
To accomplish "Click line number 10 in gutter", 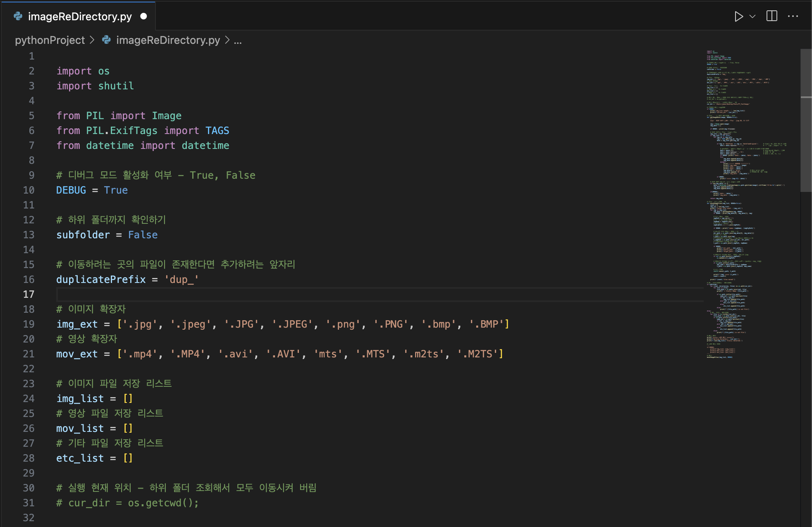I will coord(29,190).
